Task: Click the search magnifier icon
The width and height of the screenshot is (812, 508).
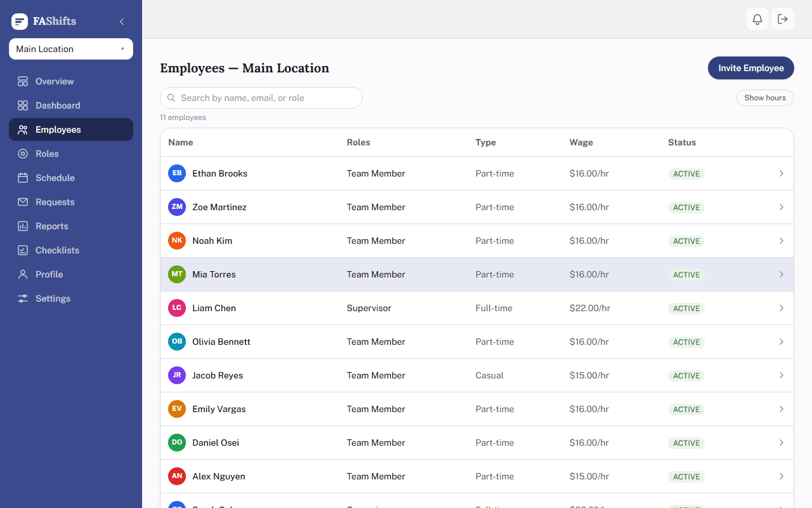Action: coord(171,98)
